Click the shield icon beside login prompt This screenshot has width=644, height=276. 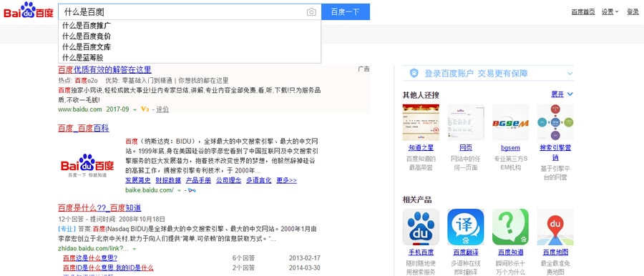[414, 74]
